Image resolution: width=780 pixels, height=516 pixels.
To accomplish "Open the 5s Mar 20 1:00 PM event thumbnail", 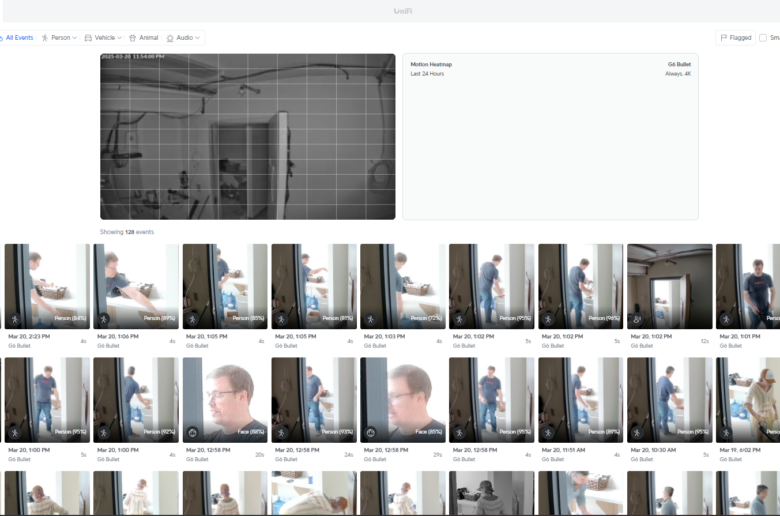I will pyautogui.click(x=47, y=400).
